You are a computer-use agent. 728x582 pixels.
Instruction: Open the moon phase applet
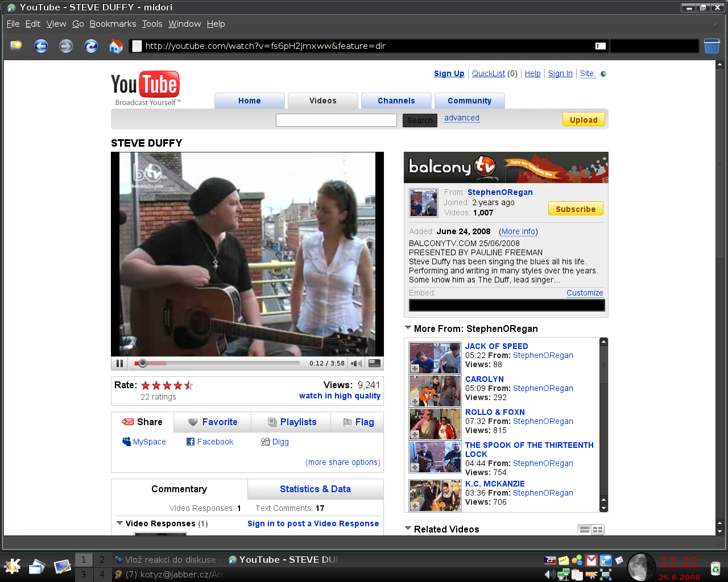pos(642,567)
